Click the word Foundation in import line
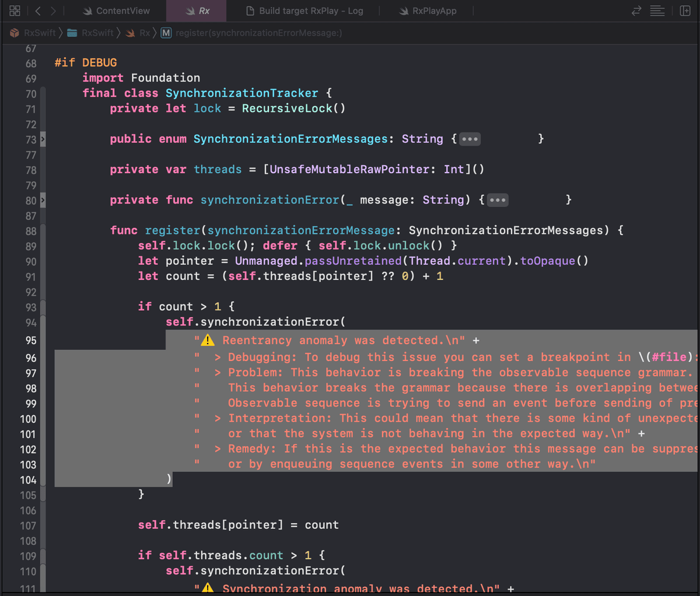Viewport: 700px width, 596px height. click(165, 78)
